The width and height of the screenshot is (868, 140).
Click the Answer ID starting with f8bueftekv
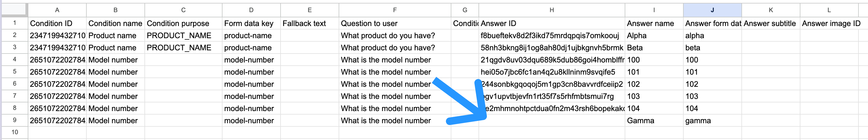(551, 35)
